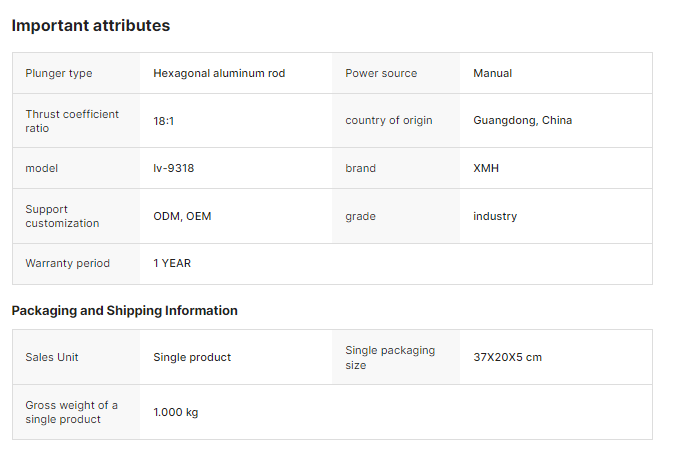The image size is (681, 456).
Task: Select the "Gross weight of a single product" label
Action: (x=72, y=412)
